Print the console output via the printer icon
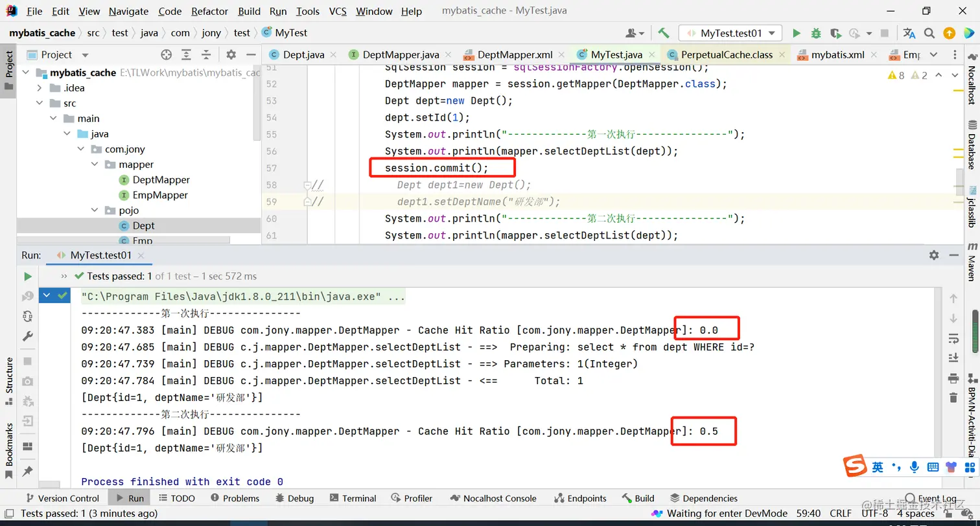This screenshot has width=980, height=526. [953, 378]
